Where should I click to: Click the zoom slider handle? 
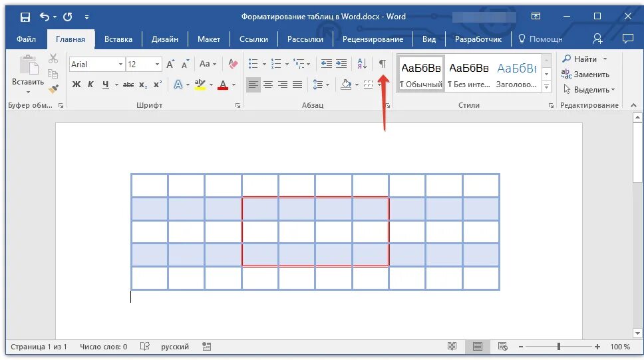(x=559, y=347)
